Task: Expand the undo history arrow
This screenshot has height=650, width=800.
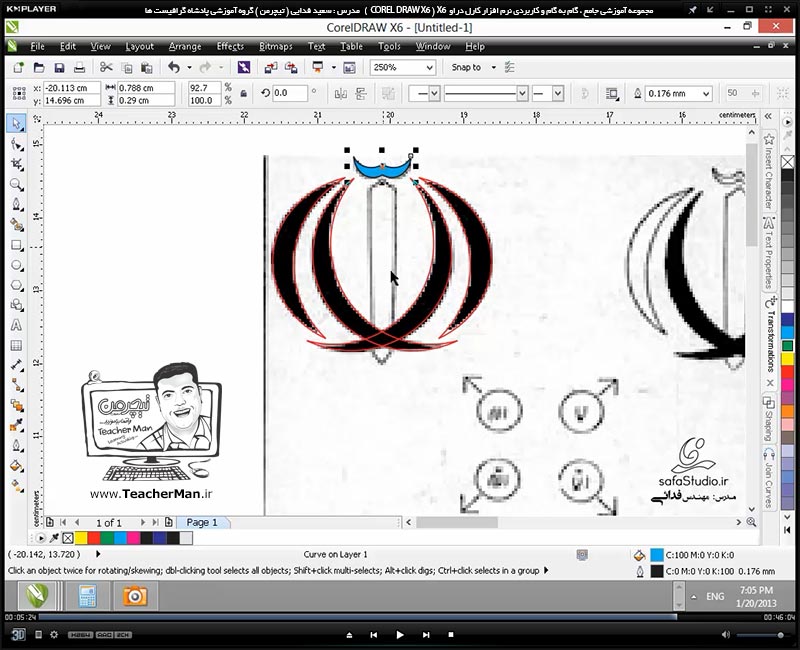Action: click(x=189, y=67)
